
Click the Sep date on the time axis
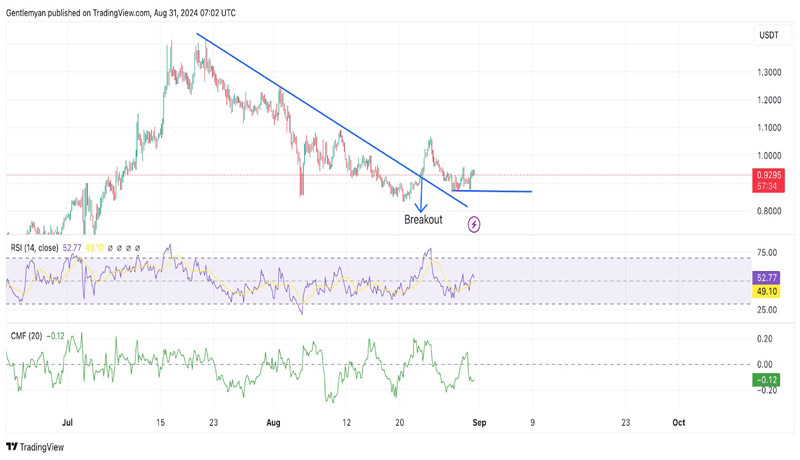479,423
